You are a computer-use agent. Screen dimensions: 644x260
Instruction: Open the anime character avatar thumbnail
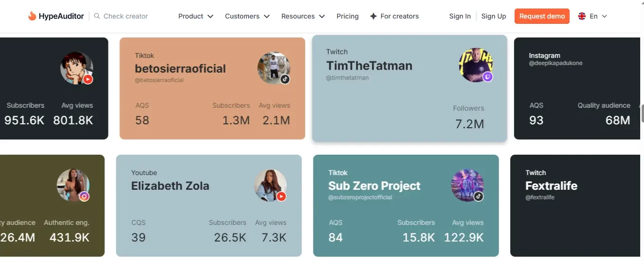[x=77, y=68]
